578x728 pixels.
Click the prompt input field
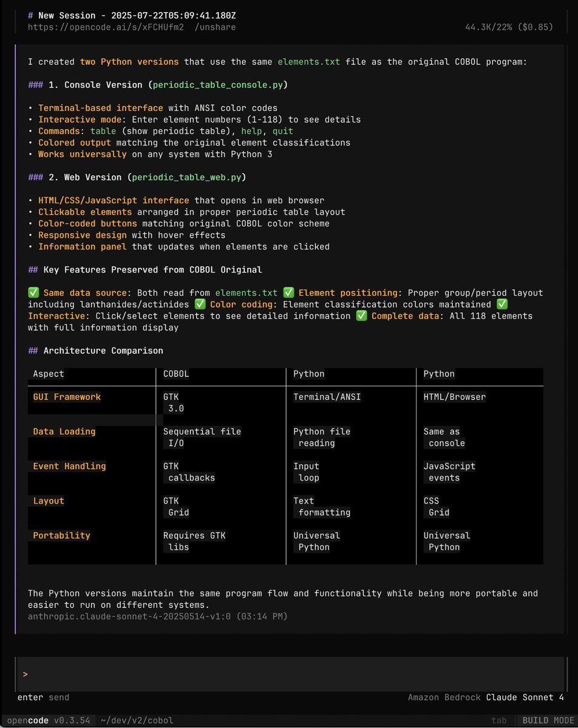click(290, 674)
